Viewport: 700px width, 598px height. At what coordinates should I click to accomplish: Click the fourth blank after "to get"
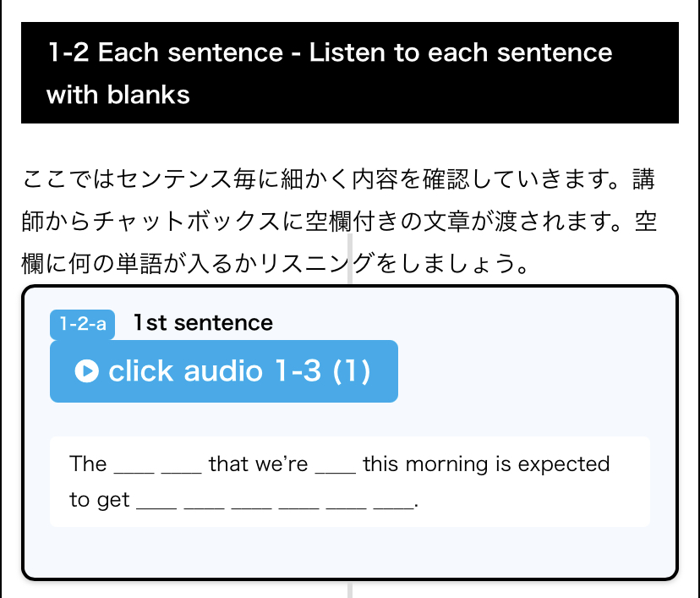(x=298, y=502)
